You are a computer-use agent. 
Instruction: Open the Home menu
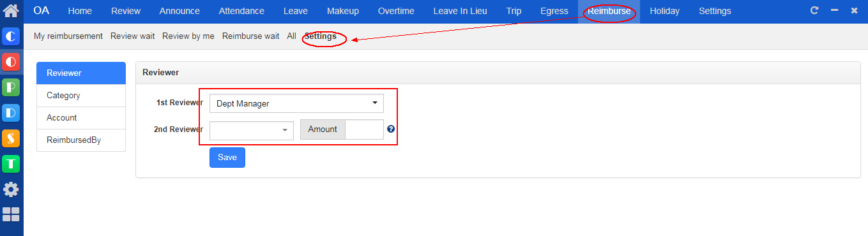click(80, 11)
